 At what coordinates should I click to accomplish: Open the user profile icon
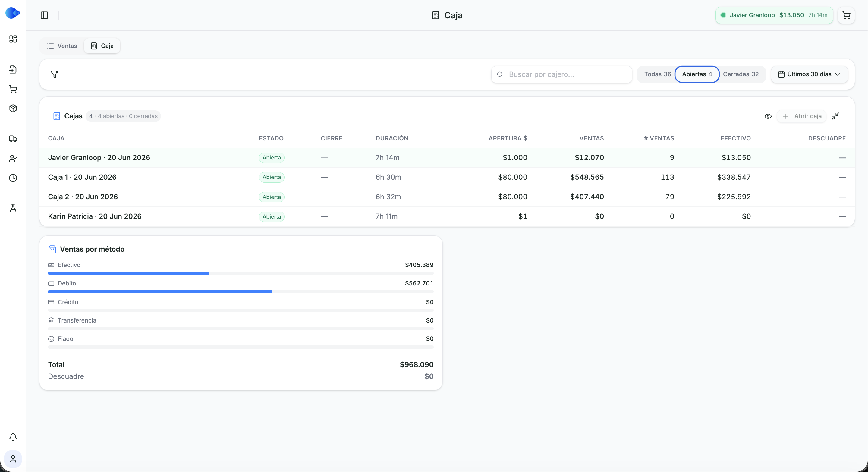[13, 459]
